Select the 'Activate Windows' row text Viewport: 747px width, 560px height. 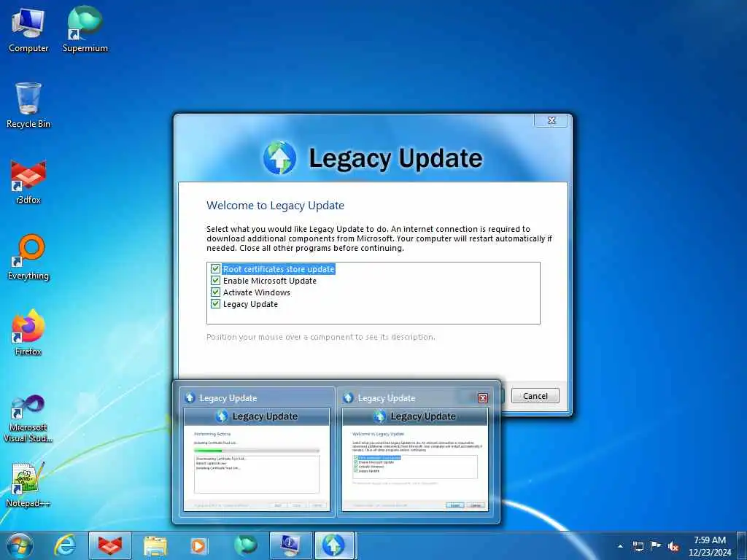[256, 292]
